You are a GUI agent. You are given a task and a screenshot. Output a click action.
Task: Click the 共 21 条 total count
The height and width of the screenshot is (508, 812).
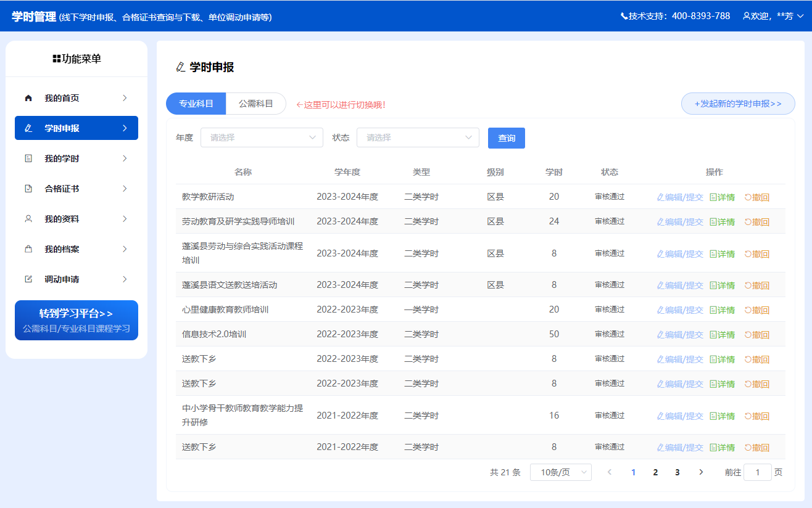505,472
